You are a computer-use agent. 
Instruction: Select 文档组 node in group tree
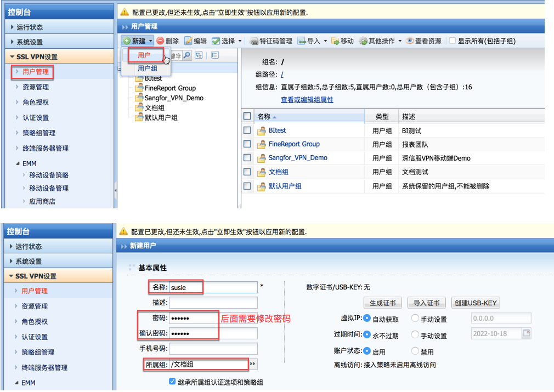coord(155,107)
